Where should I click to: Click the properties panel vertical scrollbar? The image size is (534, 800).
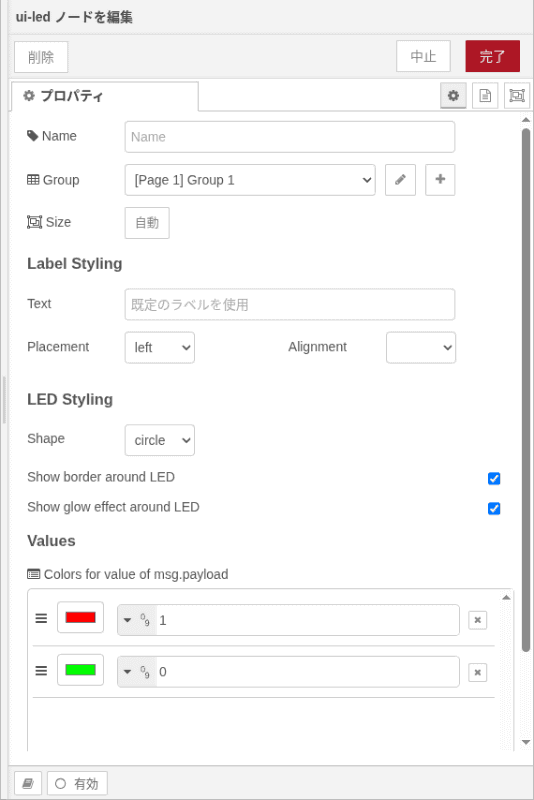[526, 390]
